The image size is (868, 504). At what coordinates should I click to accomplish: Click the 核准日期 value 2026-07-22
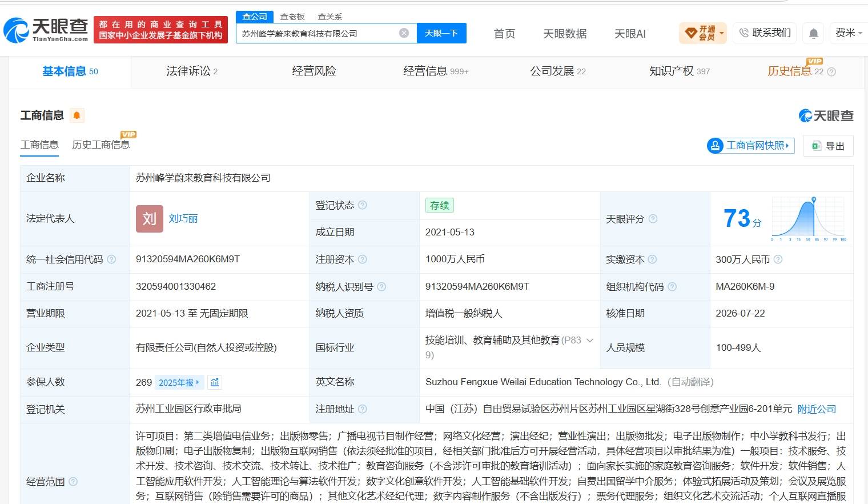pos(740,314)
